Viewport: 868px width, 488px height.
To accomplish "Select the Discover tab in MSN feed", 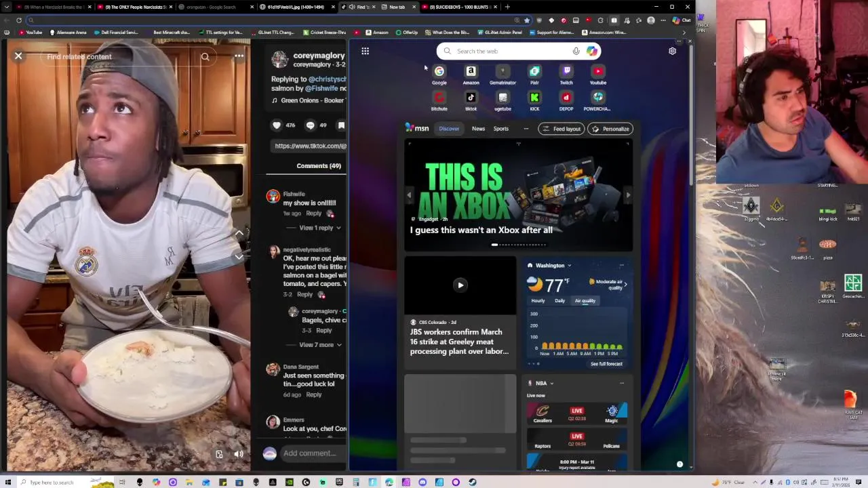I will pyautogui.click(x=449, y=129).
